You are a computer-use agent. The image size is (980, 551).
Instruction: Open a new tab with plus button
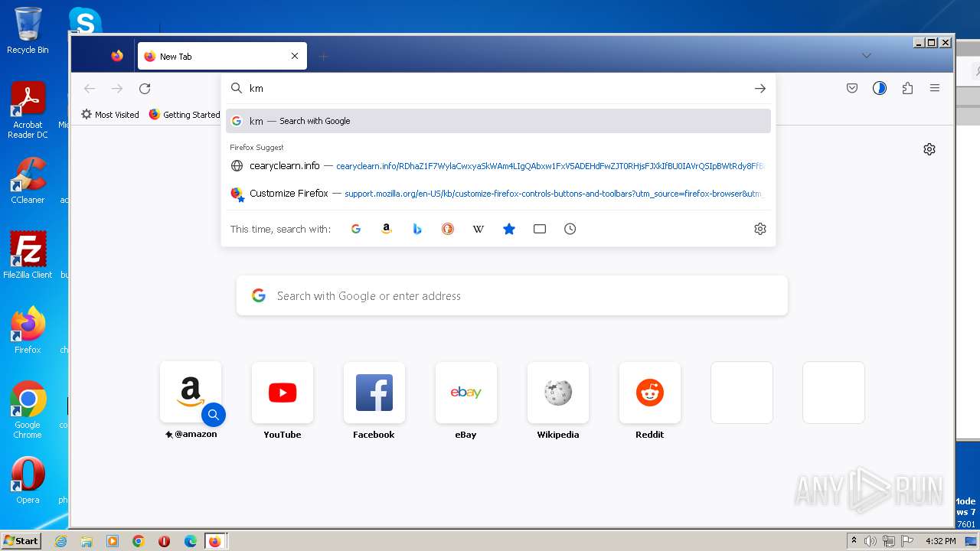pos(323,57)
